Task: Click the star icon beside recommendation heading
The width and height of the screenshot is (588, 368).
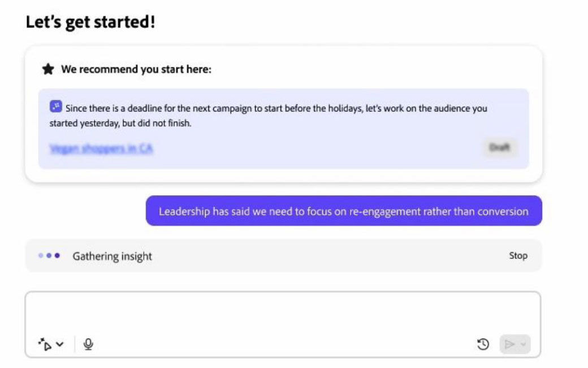Action: pyautogui.click(x=49, y=69)
